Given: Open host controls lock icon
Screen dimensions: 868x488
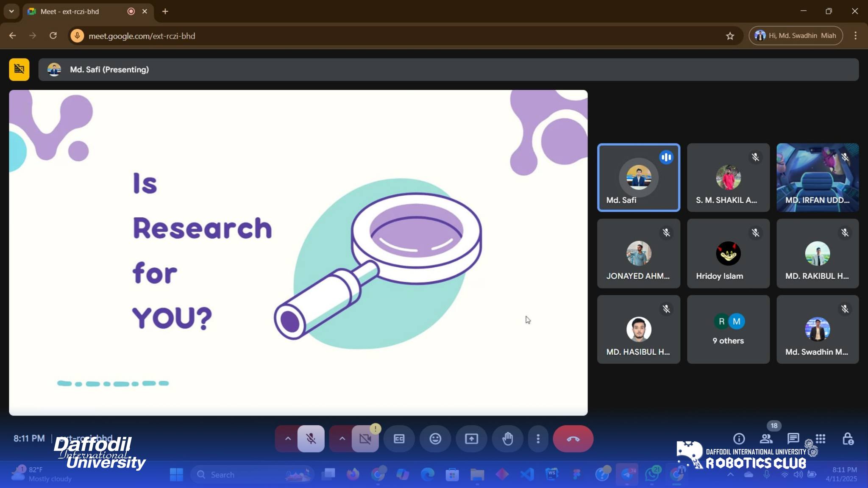Looking at the screenshot, I should point(848,439).
